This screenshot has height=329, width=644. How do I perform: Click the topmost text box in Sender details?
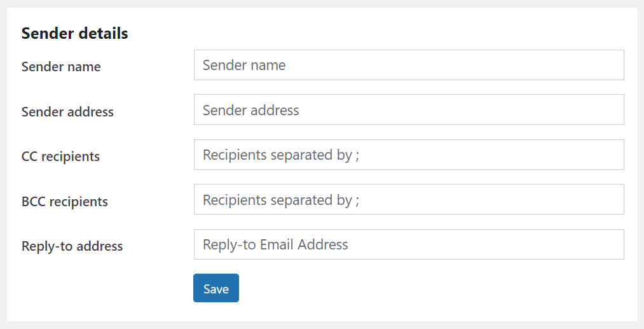(409, 65)
